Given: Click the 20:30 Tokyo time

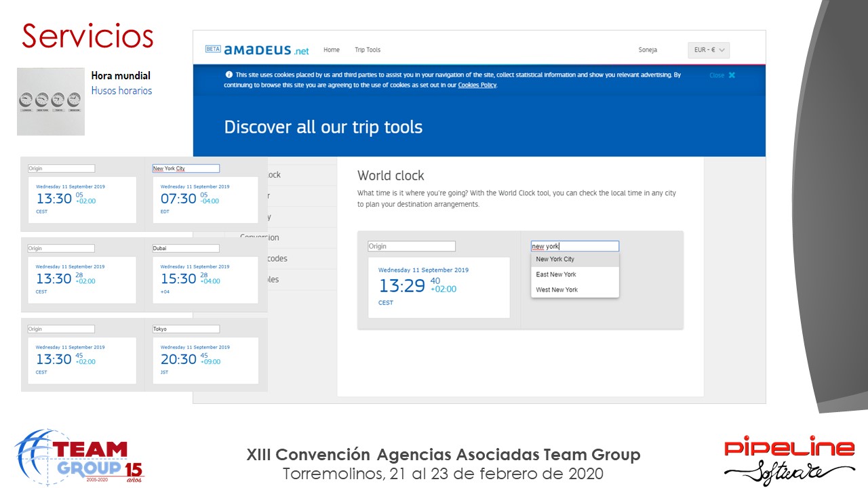Looking at the screenshot, I should click(178, 359).
